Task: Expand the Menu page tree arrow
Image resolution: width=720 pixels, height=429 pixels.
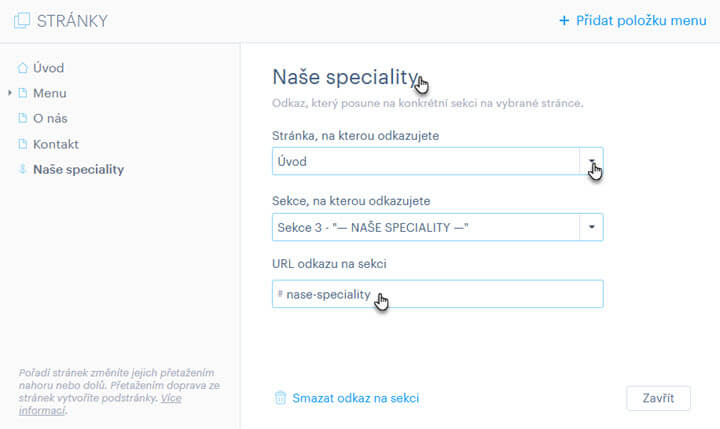Action: tap(10, 93)
